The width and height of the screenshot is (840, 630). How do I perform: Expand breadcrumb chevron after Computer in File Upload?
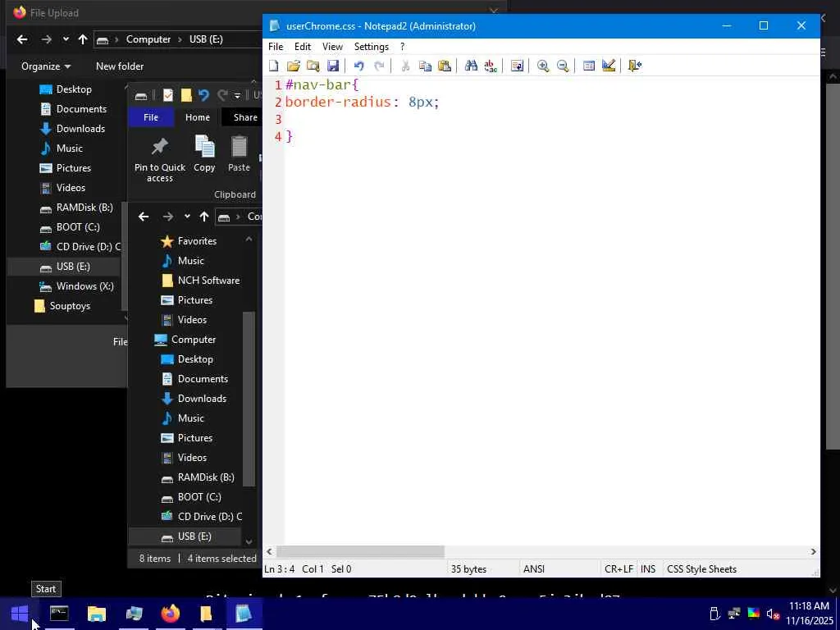180,39
